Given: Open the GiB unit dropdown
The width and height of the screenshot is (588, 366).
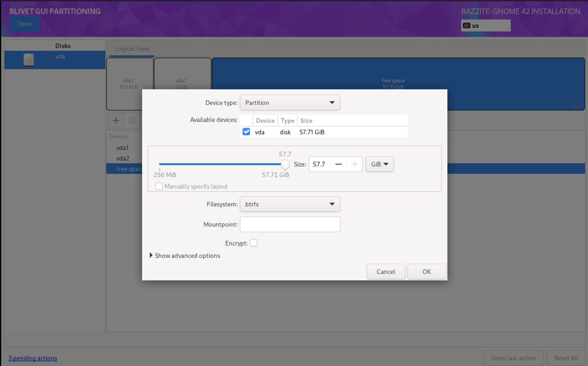Looking at the screenshot, I should [x=379, y=164].
